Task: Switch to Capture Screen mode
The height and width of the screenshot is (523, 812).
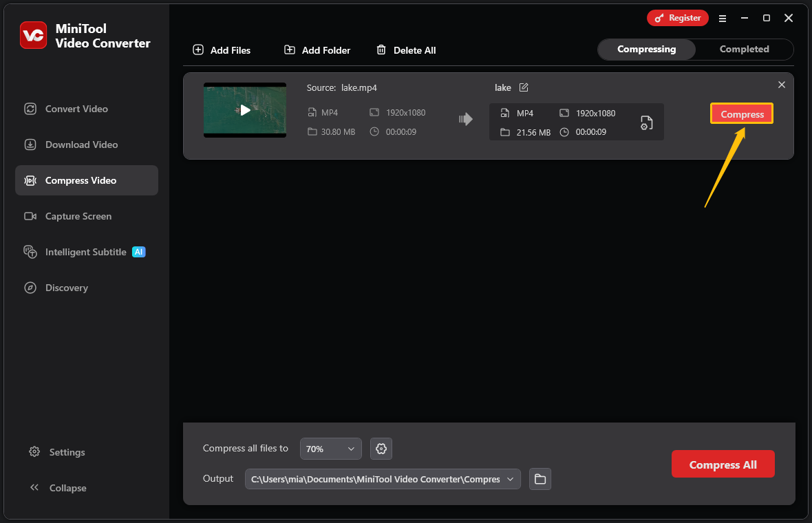Action: coord(30,216)
